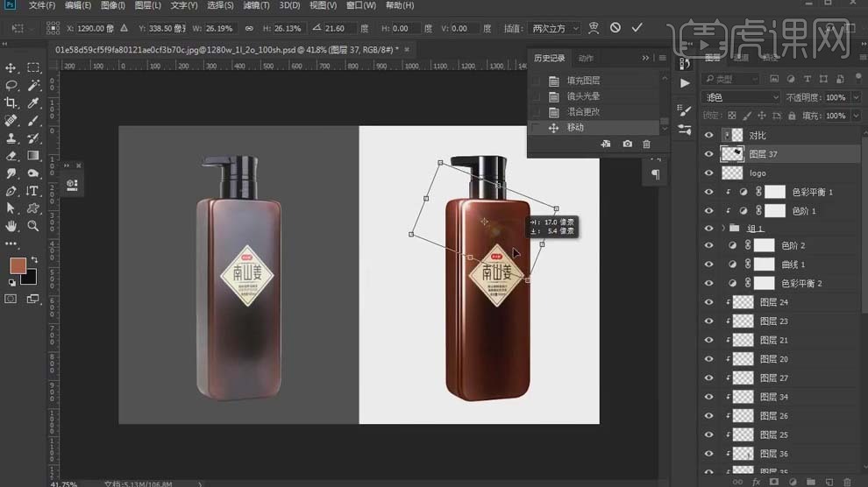Click the 填充图层 history entry
The width and height of the screenshot is (868, 487).
[x=584, y=81]
